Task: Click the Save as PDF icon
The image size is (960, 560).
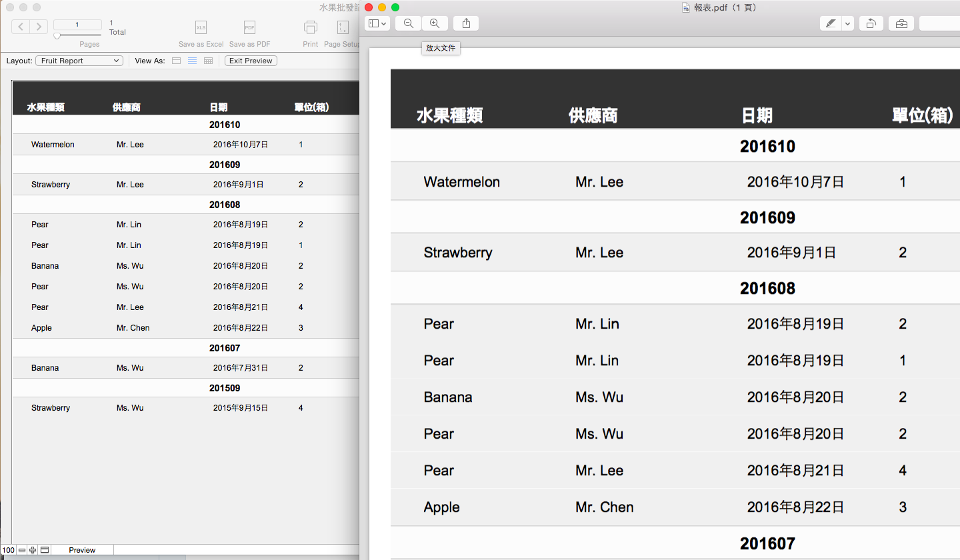Action: pyautogui.click(x=249, y=27)
